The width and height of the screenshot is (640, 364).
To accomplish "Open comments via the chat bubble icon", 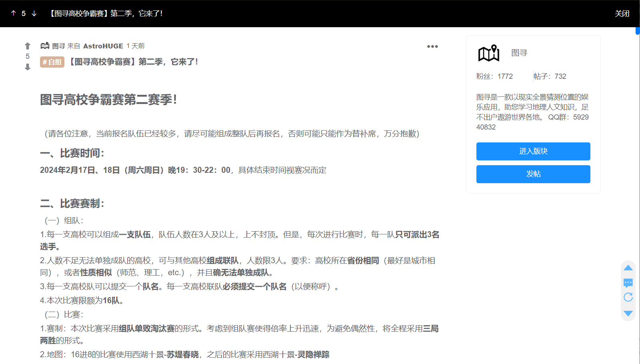I will (x=628, y=283).
